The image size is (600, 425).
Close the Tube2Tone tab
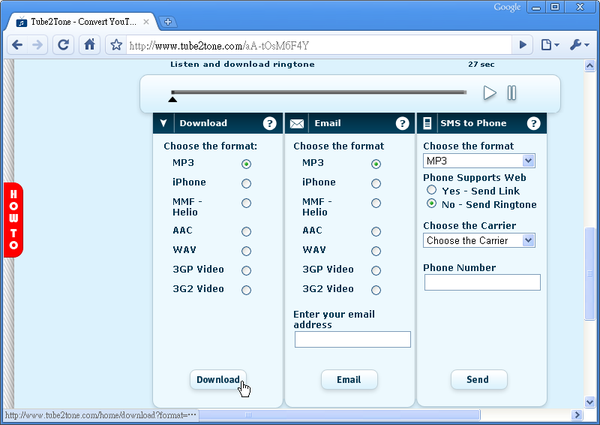pos(146,22)
